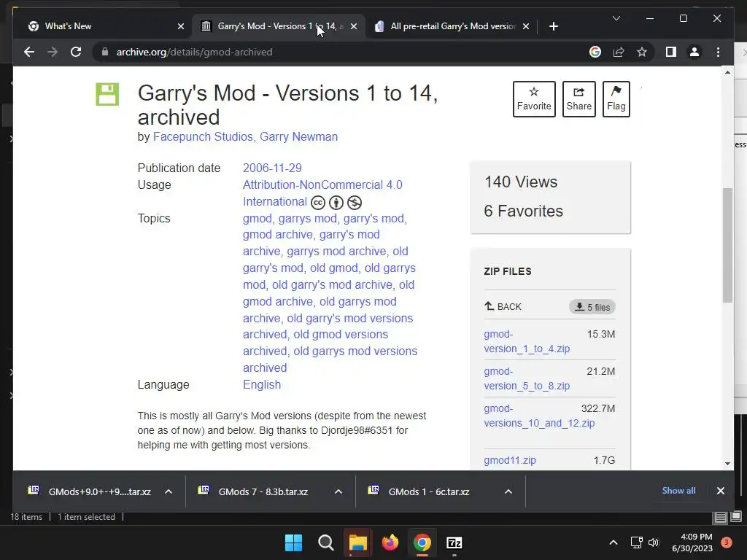Click the Share button on archive page
This screenshot has width=747, height=560.
[578, 99]
